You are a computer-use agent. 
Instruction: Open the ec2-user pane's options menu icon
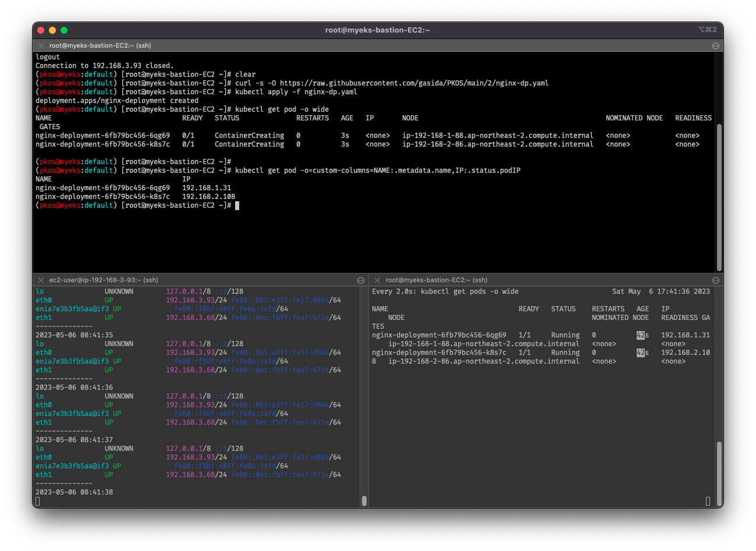click(361, 280)
